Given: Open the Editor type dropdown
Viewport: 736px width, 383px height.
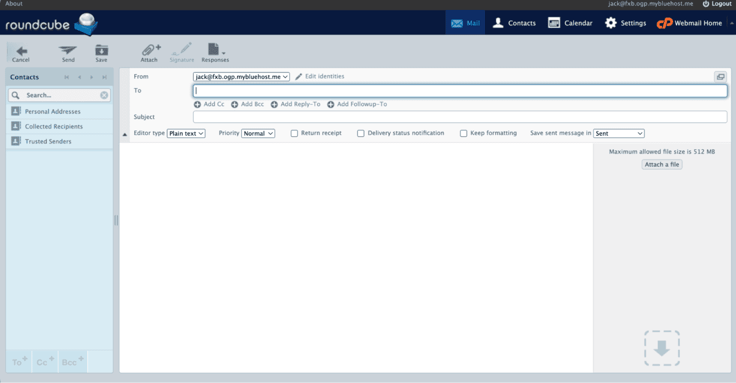Looking at the screenshot, I should click(186, 133).
